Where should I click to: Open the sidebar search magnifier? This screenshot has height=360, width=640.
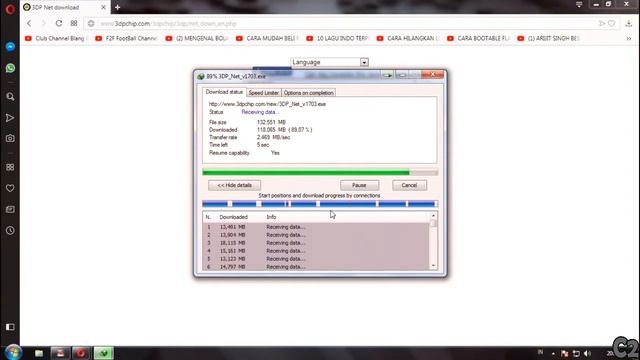tap(10, 97)
